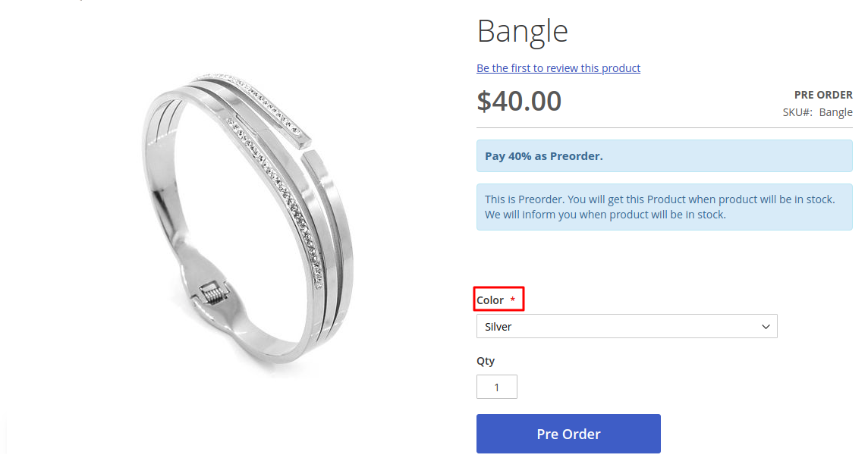This screenshot has width=868, height=458.
Task: Click the Qty field label
Action: pos(486,361)
